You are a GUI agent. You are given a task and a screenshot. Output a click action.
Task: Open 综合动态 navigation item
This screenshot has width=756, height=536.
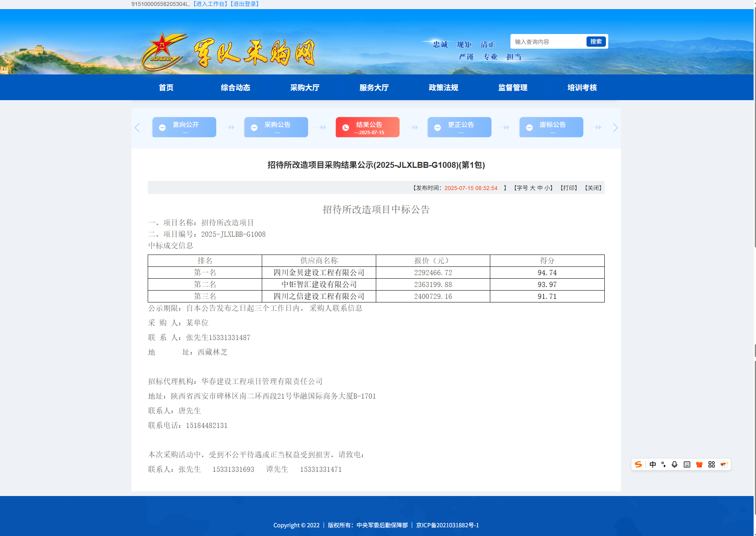235,87
